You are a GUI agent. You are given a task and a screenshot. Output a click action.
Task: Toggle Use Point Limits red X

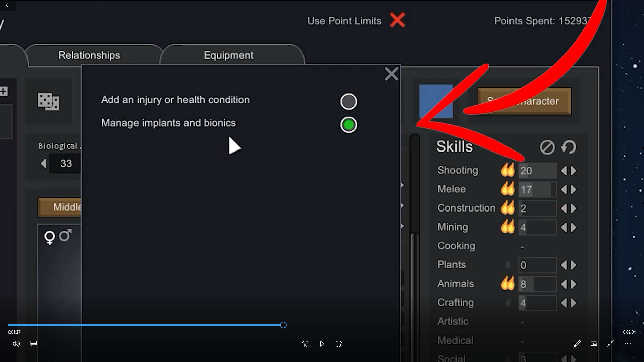pos(397,20)
